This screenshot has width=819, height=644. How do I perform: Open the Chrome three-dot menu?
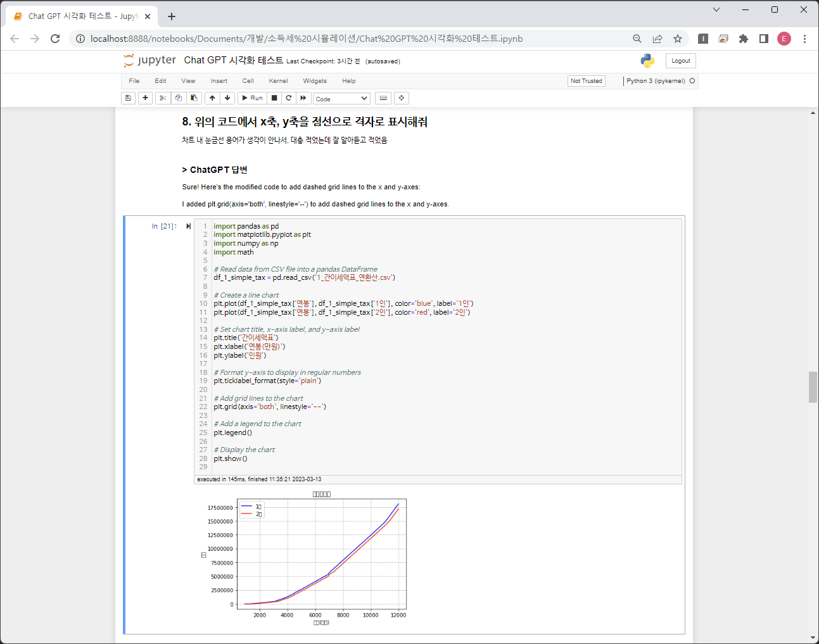[804, 39]
